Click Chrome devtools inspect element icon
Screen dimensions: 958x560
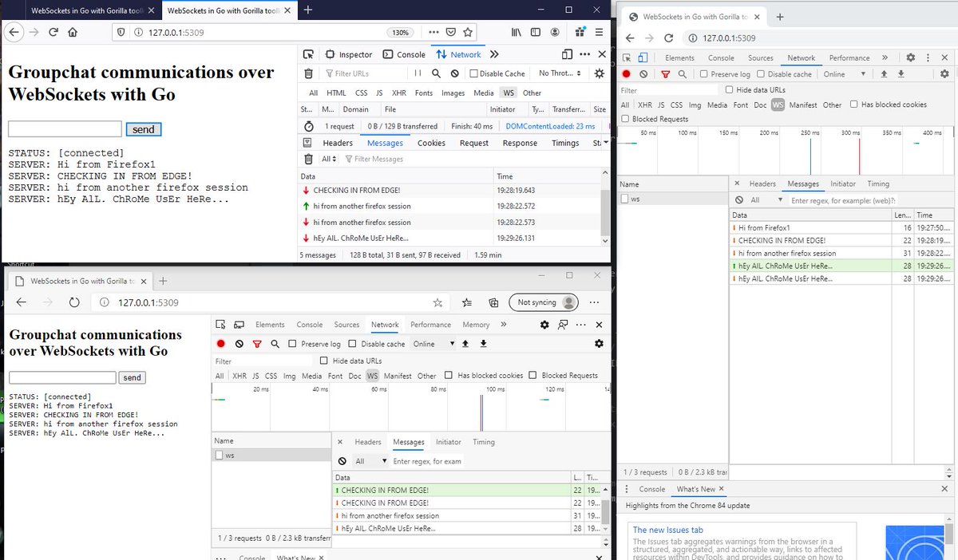click(x=627, y=58)
